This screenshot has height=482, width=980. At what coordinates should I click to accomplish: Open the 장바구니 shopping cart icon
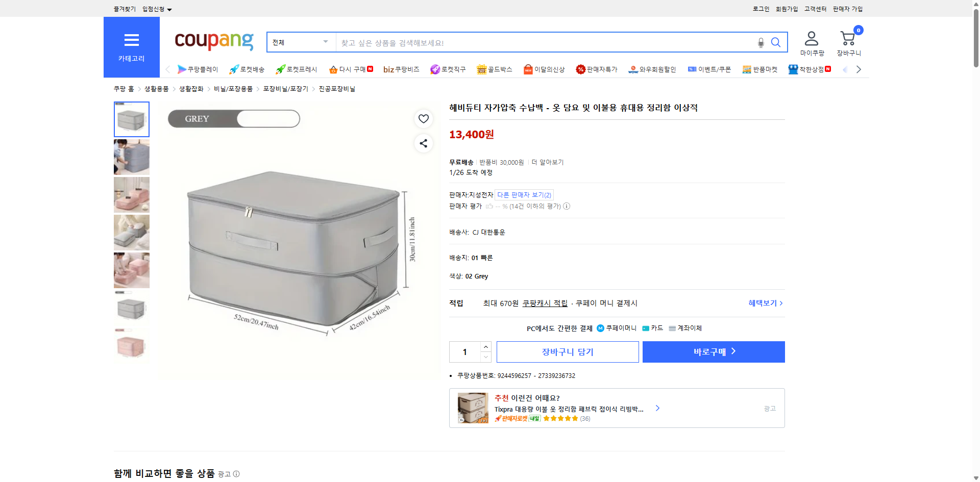(848, 37)
